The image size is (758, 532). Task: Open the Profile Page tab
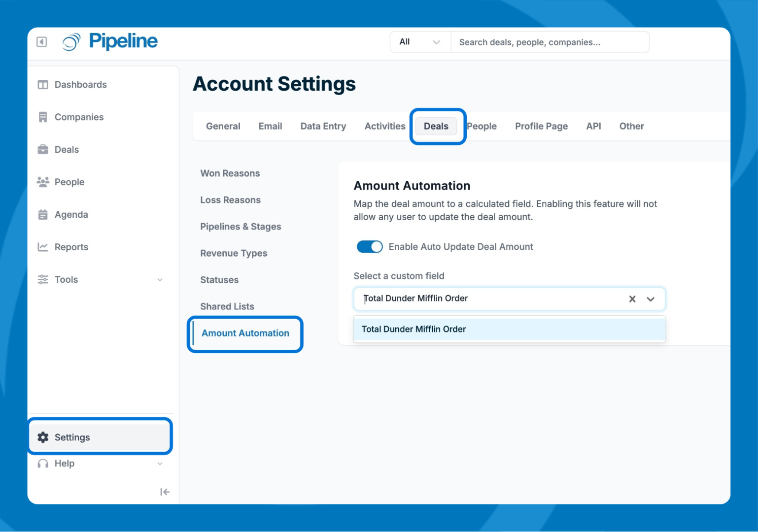click(541, 127)
